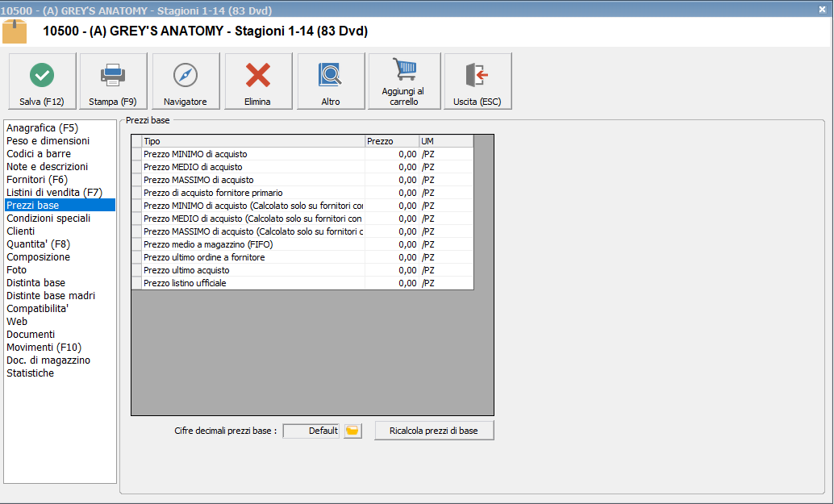Close the window with the X button
834x504 pixels.
click(822, 10)
